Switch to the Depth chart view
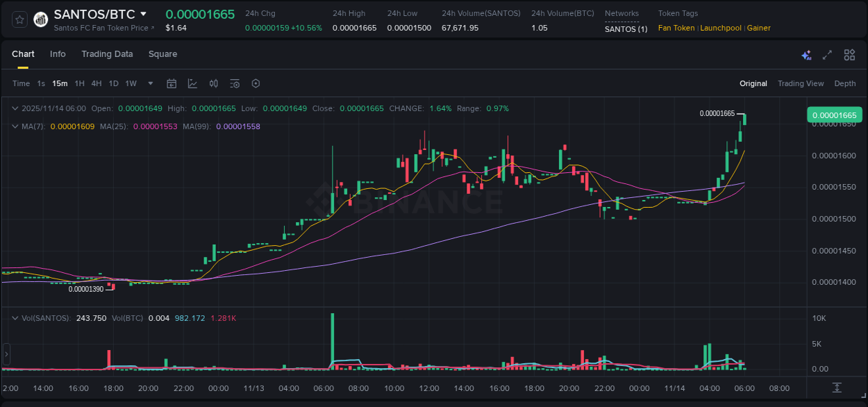Viewport: 868px width, 407px height. (x=844, y=83)
